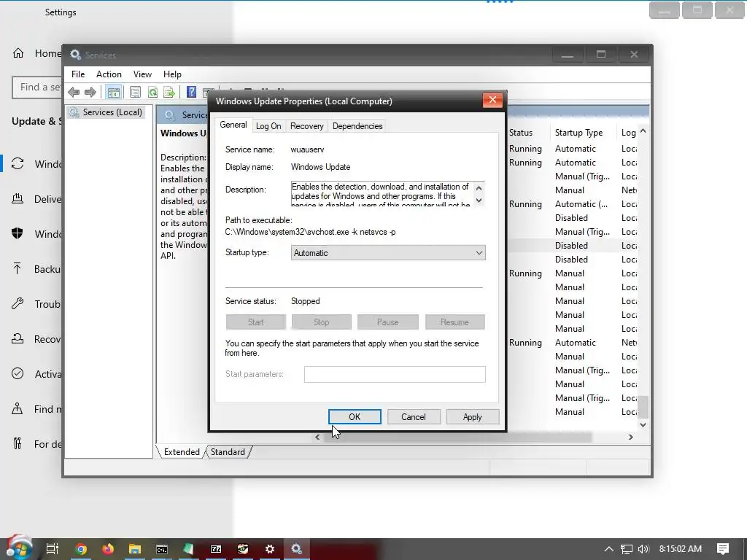Screen dimensions: 747x560
Task: Launch Google Chrome from taskbar
Action: [81, 549]
